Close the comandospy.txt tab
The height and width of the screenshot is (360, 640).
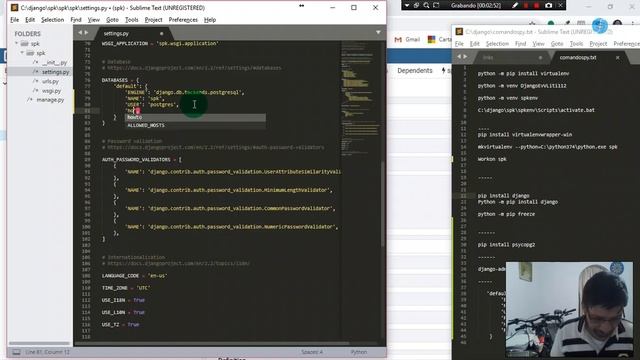618,58
